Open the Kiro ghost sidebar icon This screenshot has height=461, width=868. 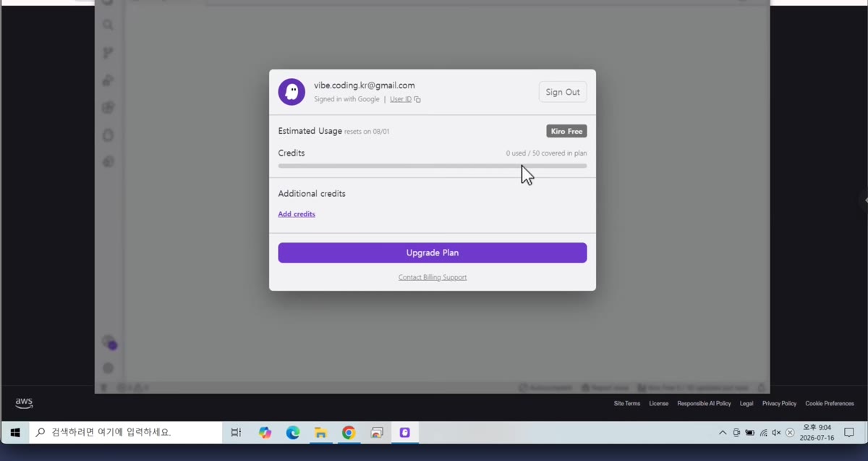pos(108,135)
